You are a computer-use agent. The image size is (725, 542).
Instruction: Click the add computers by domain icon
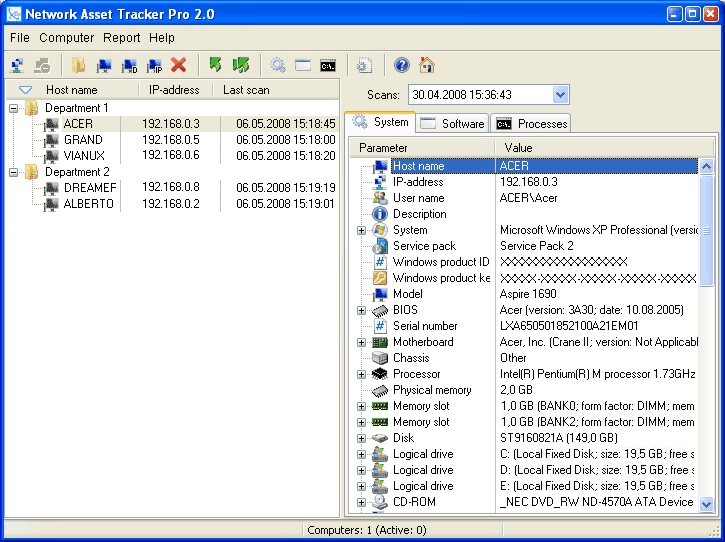[x=129, y=65]
